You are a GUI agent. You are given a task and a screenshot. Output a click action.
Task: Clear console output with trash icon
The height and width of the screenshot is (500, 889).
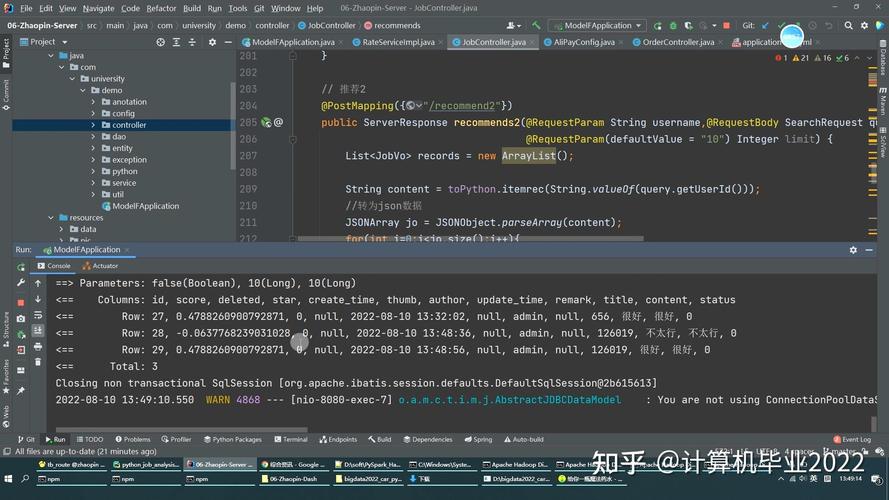click(37, 362)
